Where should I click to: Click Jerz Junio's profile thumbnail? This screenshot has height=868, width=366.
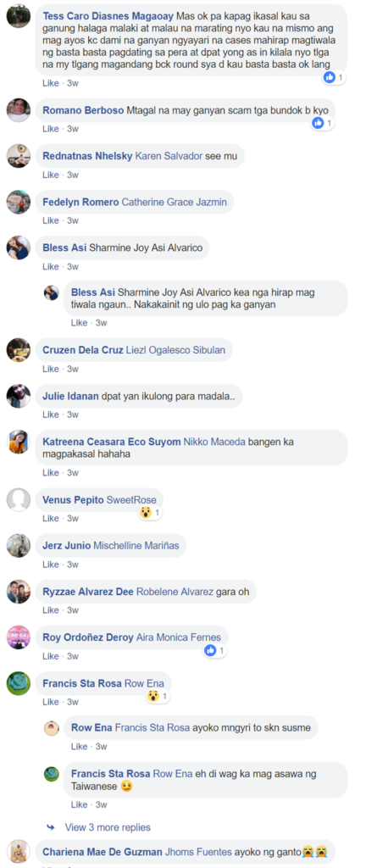coord(19,546)
